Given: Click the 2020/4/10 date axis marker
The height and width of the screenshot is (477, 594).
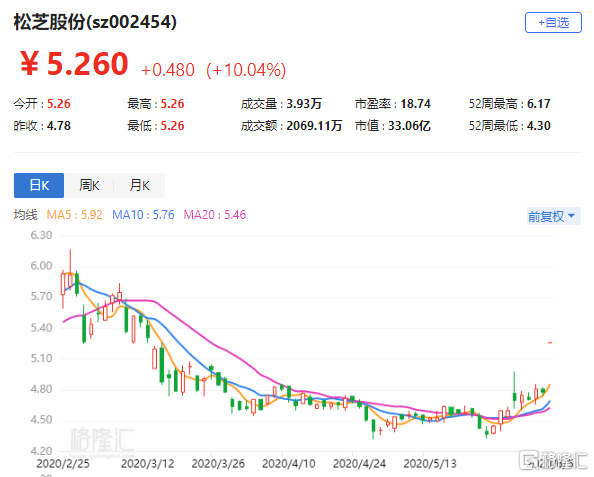Looking at the screenshot, I should [289, 463].
